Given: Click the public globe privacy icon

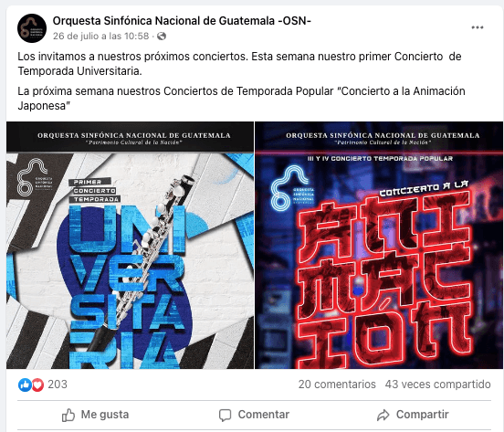Looking at the screenshot, I should click(162, 36).
